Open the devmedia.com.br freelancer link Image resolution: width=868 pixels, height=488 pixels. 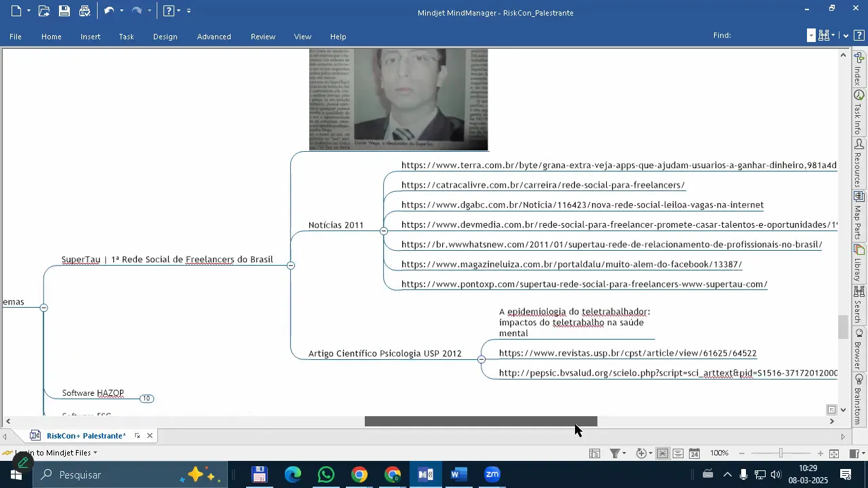[620, 224]
